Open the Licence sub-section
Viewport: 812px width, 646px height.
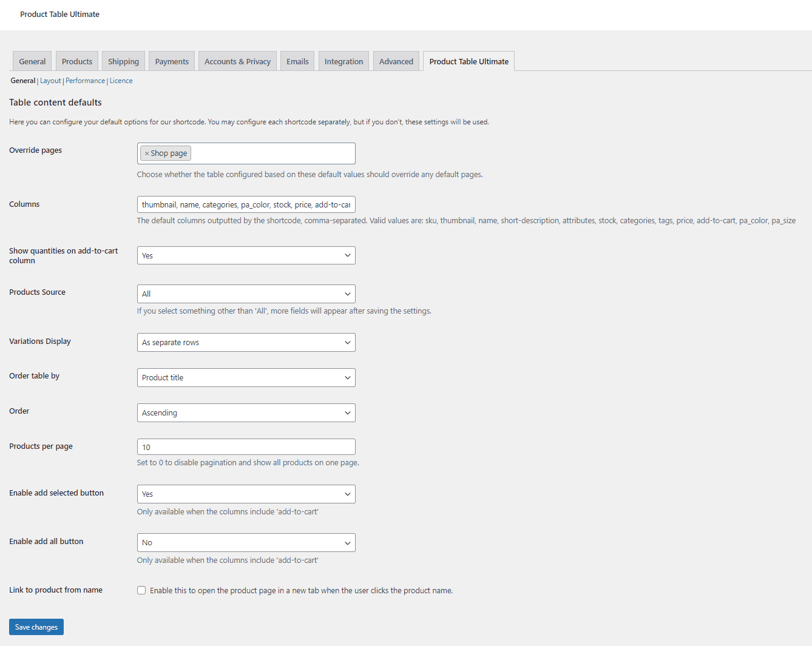point(121,81)
